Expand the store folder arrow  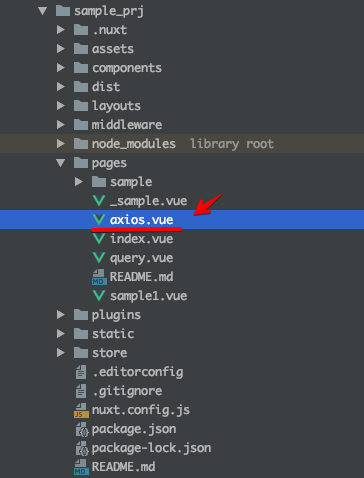[x=61, y=353]
